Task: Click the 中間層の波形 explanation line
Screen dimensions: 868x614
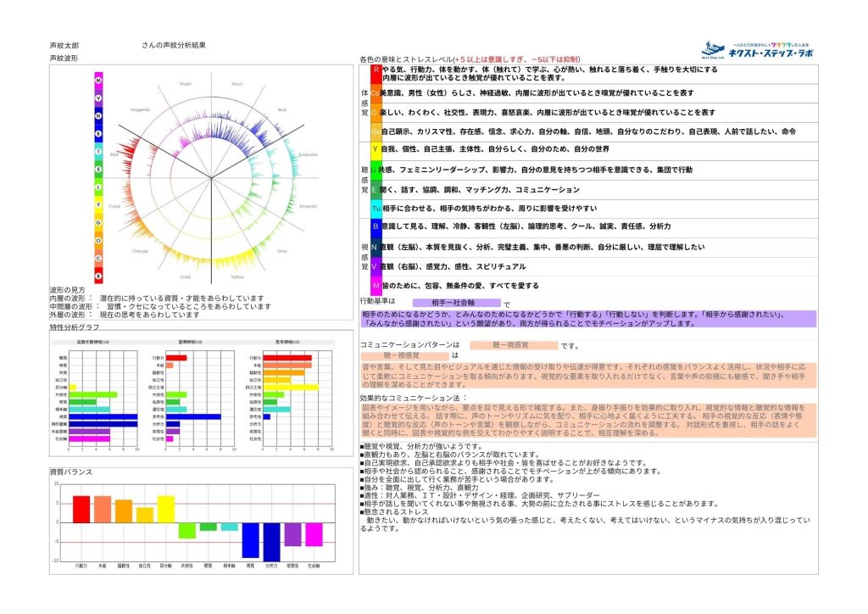Action: (160, 307)
